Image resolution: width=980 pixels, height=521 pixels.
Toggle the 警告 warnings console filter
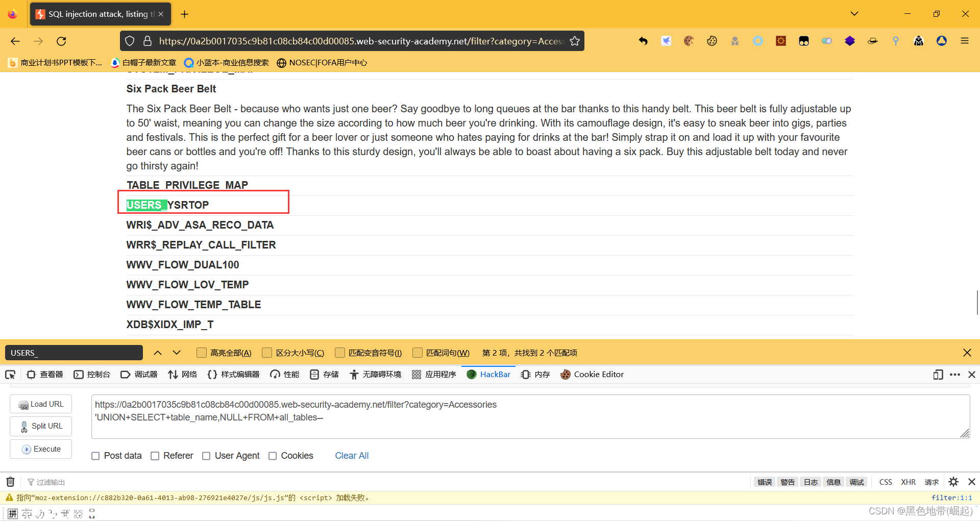coord(788,482)
